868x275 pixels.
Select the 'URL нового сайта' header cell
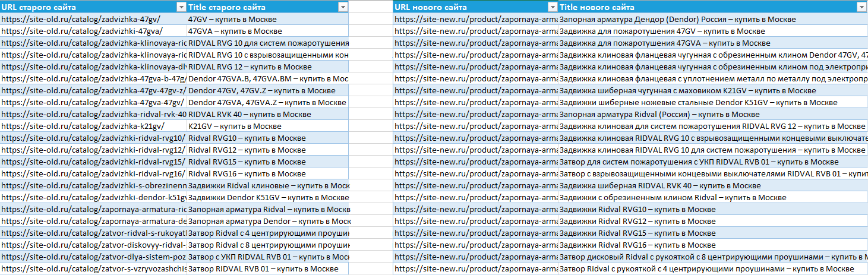coord(476,7)
